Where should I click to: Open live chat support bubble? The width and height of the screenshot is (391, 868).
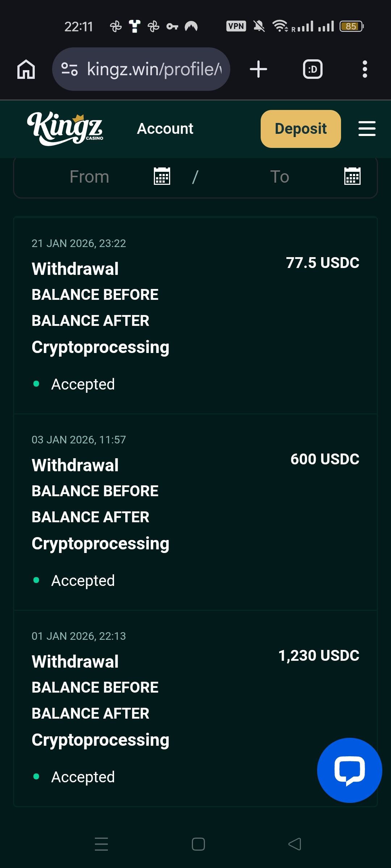[349, 770]
